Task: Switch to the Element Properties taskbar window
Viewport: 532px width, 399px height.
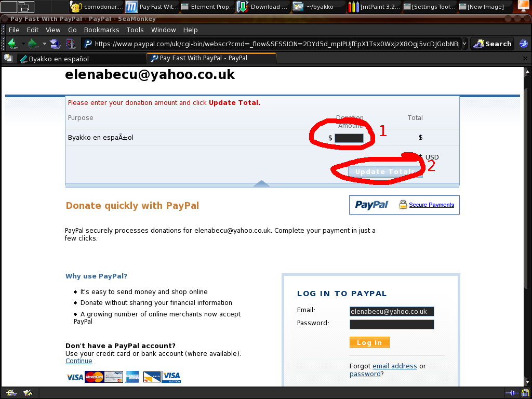Action: point(207,6)
